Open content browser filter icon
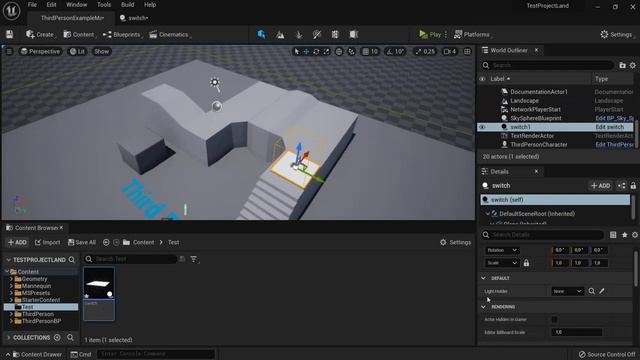The height and width of the screenshot is (360, 640). pos(194,259)
